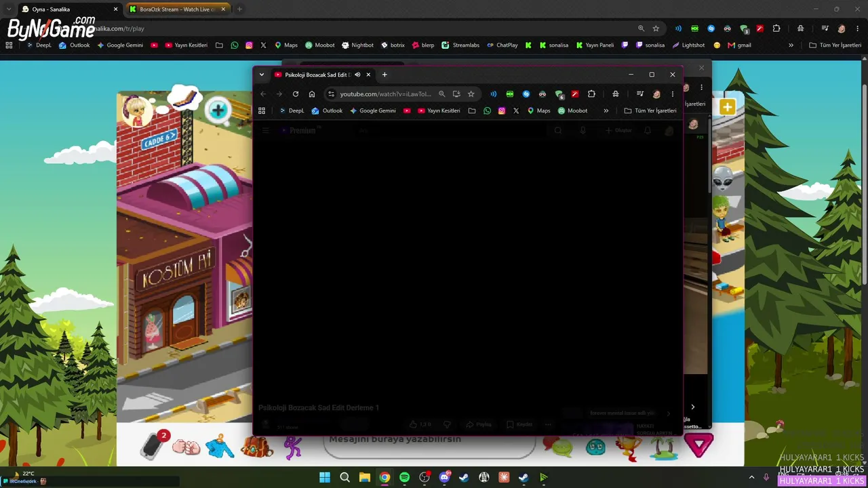Open the gmail bookmark in background Chrome
The width and height of the screenshot is (868, 488).
coord(739,45)
